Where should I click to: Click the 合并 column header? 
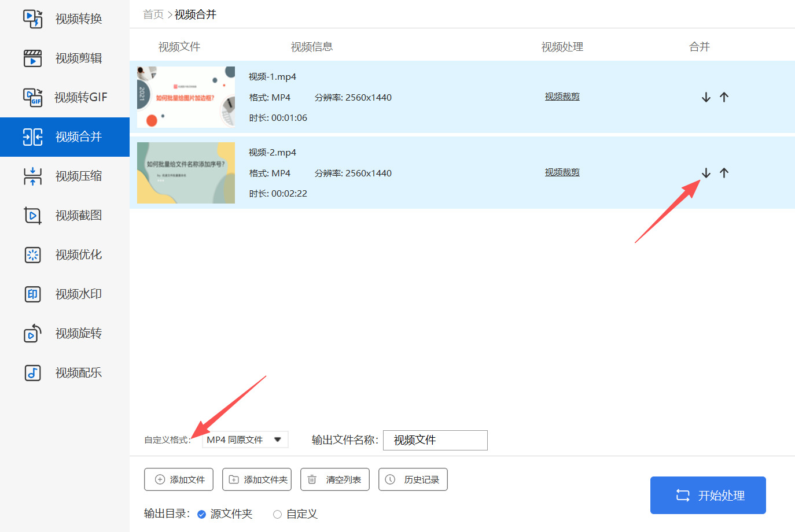pyautogui.click(x=700, y=47)
